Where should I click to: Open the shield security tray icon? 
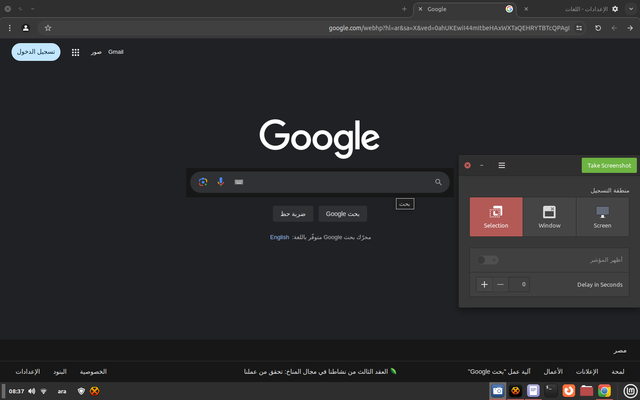[81, 391]
